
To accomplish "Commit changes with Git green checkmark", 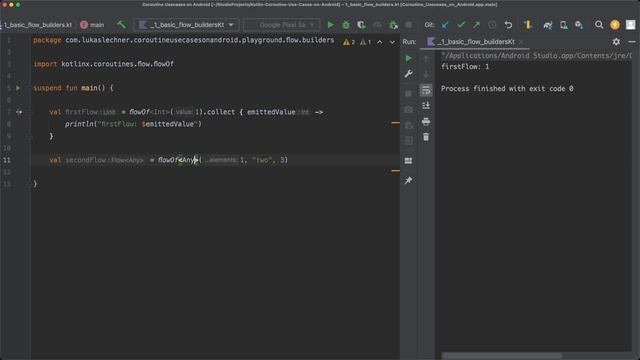I will (x=461, y=24).
